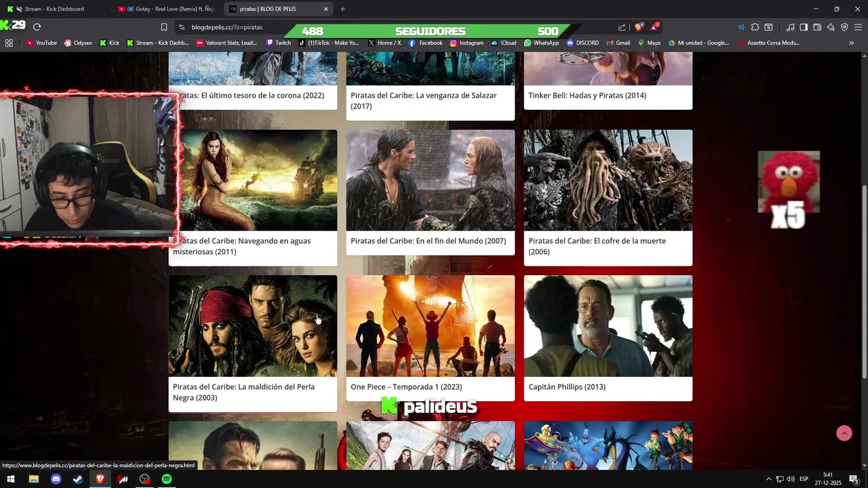Show hidden system tray icons
Screen dimensions: 868x488
[768, 479]
